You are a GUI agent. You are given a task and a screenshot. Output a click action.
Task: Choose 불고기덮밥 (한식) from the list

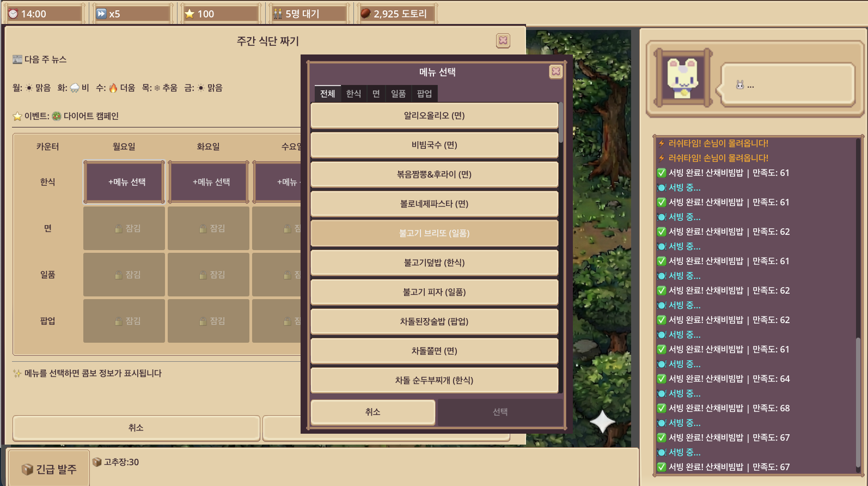(x=434, y=263)
